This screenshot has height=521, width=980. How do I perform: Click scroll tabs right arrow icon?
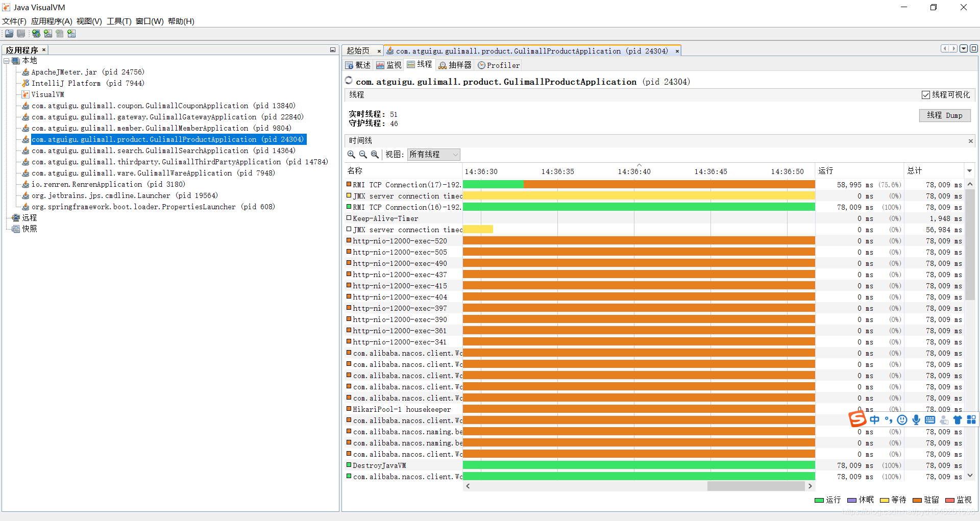click(x=953, y=48)
